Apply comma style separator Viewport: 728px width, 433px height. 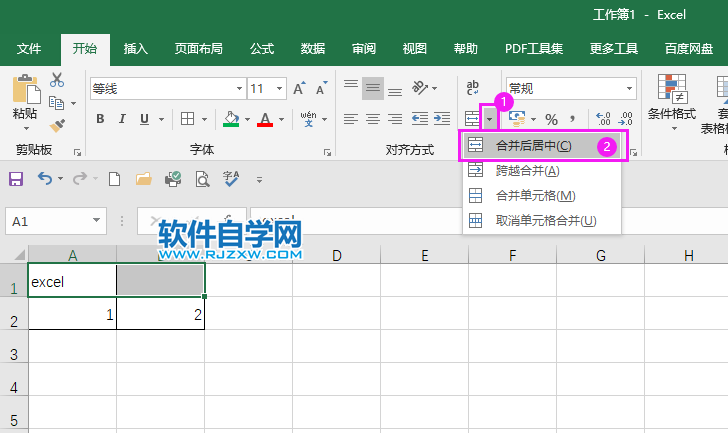[x=573, y=119]
